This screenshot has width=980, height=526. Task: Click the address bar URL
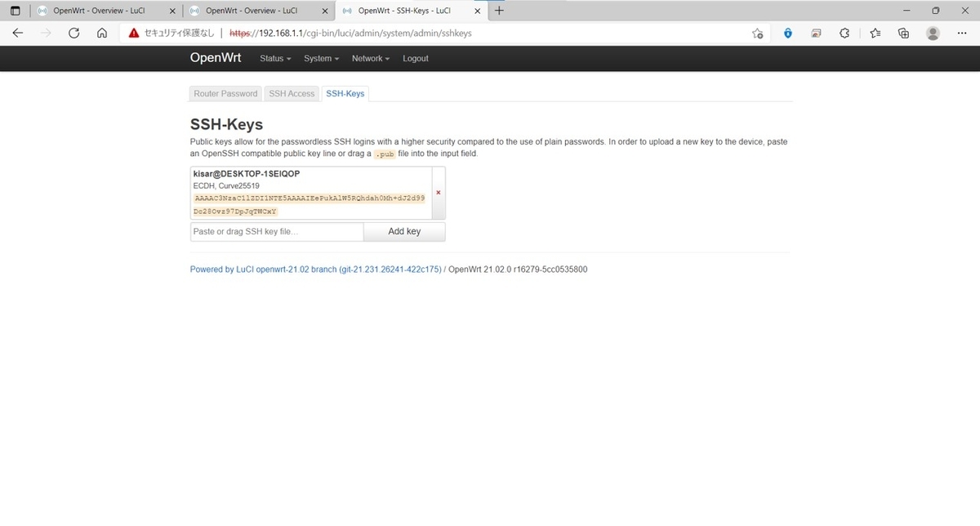click(x=350, y=33)
